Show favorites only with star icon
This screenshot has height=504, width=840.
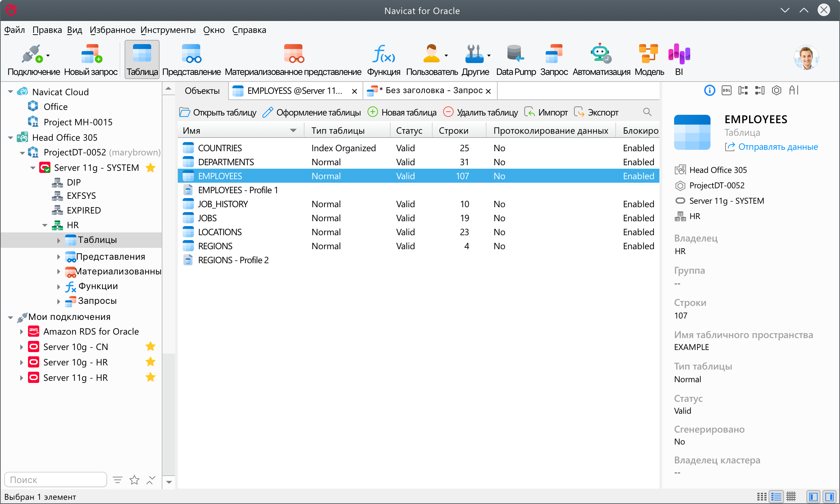(x=134, y=480)
